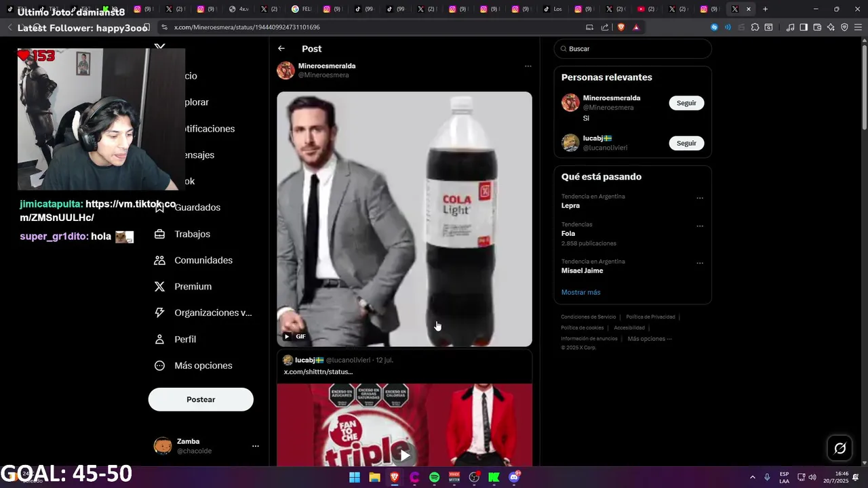Open Brave Wallet icon in toolbar
This screenshot has width=868, height=488.
tap(817, 27)
